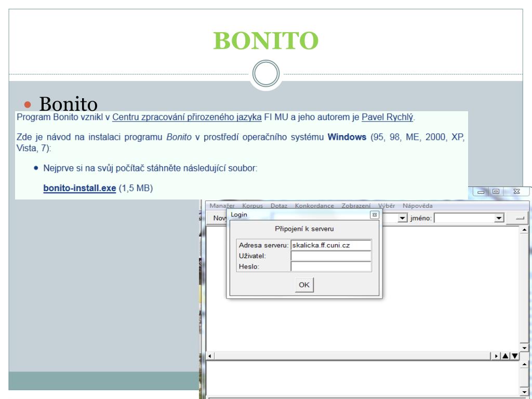Expand the jméno combo box
Image resolution: width=532 pixels, height=399 pixels.
[x=499, y=218]
